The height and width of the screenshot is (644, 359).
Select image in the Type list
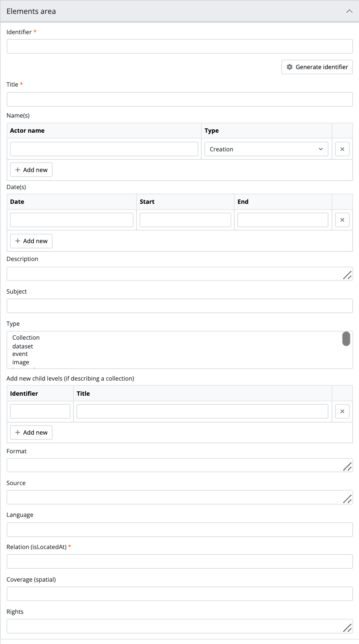pyautogui.click(x=21, y=362)
